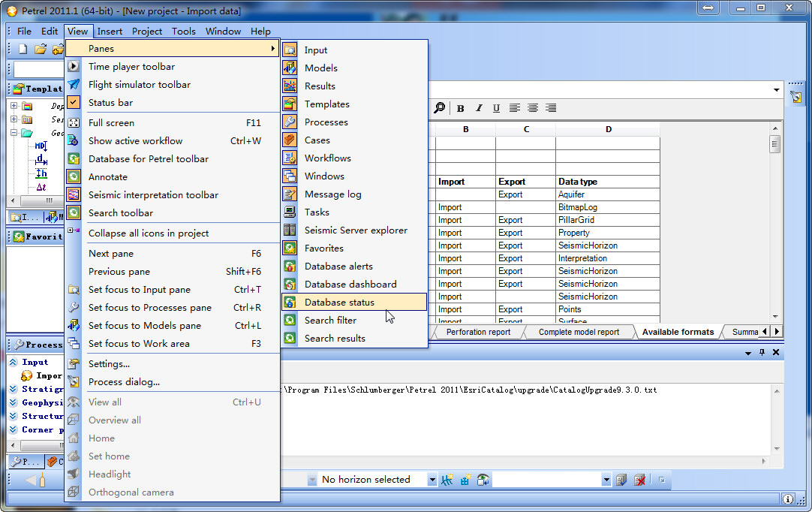Open the Input pane icon
This screenshot has width=812, height=512.
coord(290,50)
